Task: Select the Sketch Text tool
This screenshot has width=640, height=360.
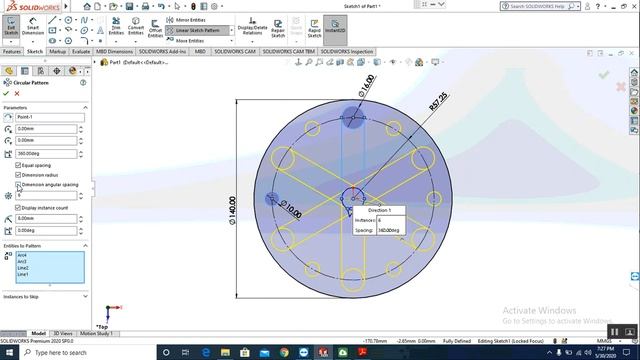Action: pos(100,30)
